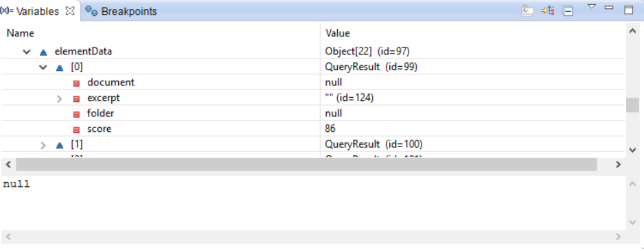Image resolution: width=644 pixels, height=249 pixels.
Task: Click the red square icon beside folder
Action: pos(76,114)
